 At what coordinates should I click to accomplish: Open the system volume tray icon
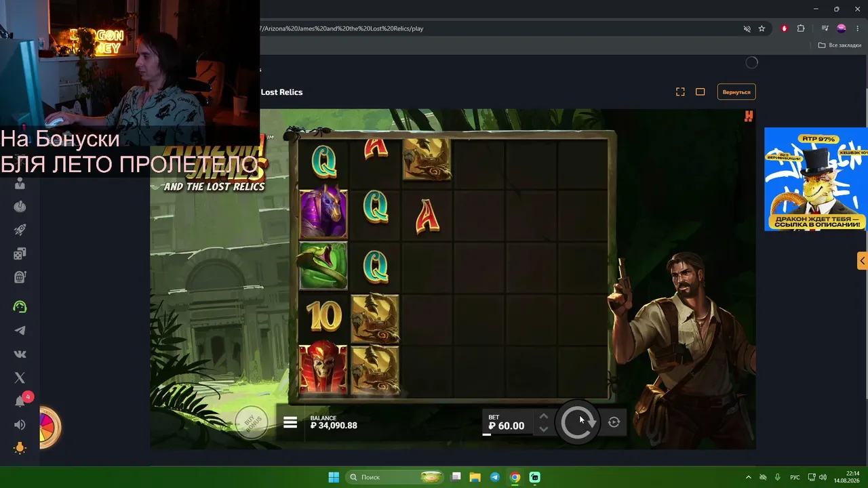click(823, 477)
